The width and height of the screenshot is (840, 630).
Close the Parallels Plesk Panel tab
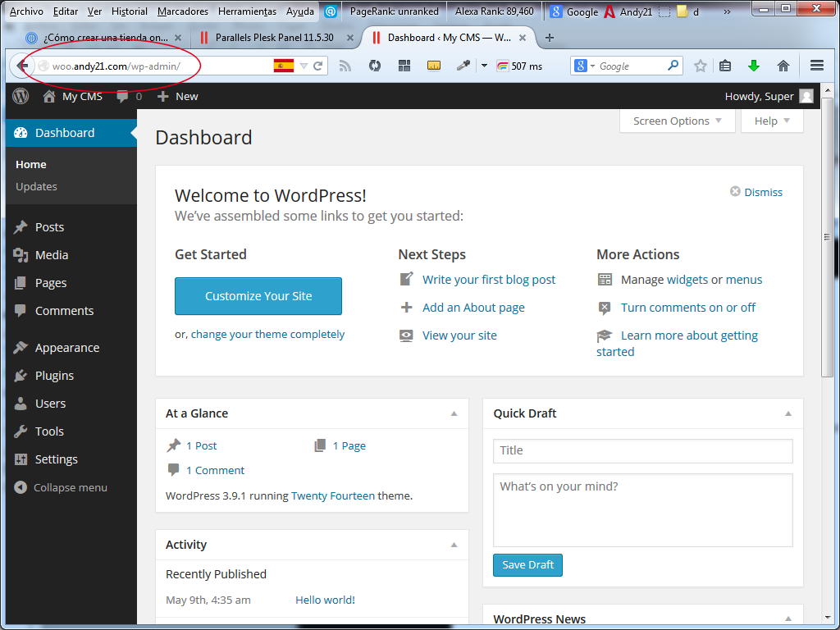(x=349, y=38)
